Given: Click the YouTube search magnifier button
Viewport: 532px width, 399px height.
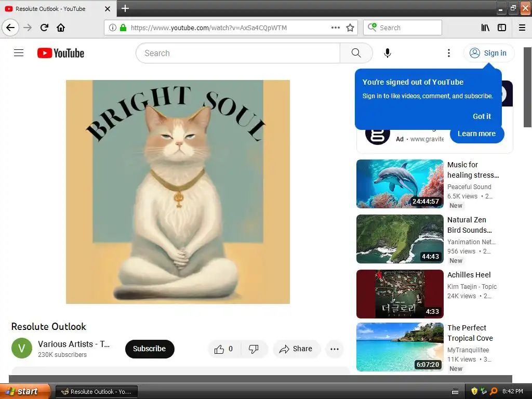Looking at the screenshot, I should 356,53.
